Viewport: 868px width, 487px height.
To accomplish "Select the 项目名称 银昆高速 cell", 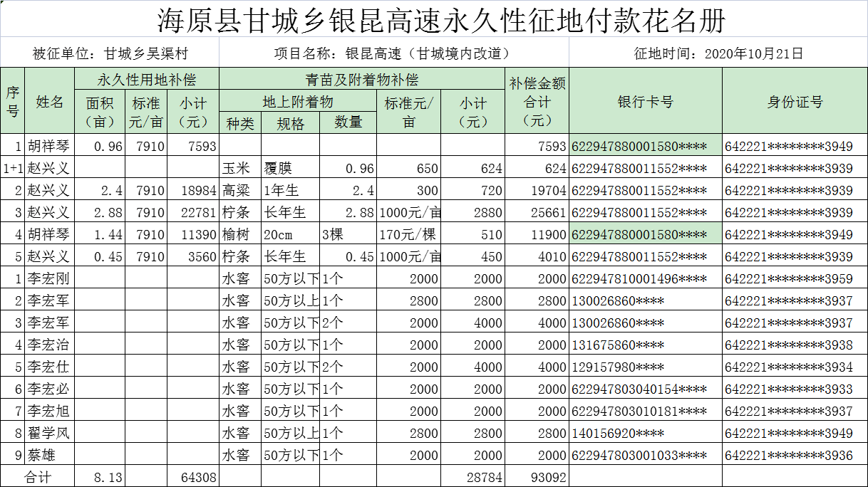I will tap(393, 53).
